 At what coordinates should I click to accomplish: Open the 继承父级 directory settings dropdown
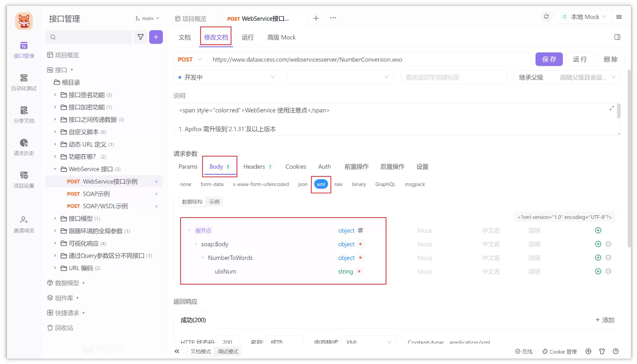[x=567, y=77]
